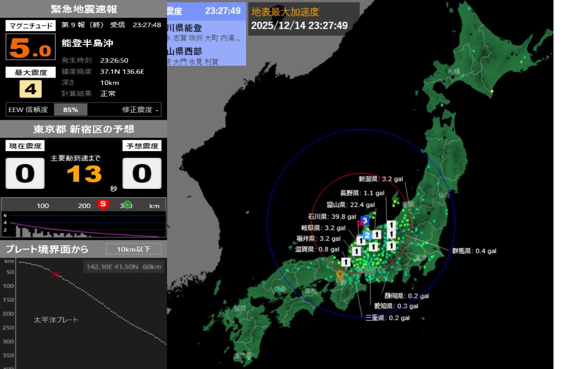Click the orange map pin near Lake Biwa
This screenshot has width=588, height=369.
click(x=341, y=274)
